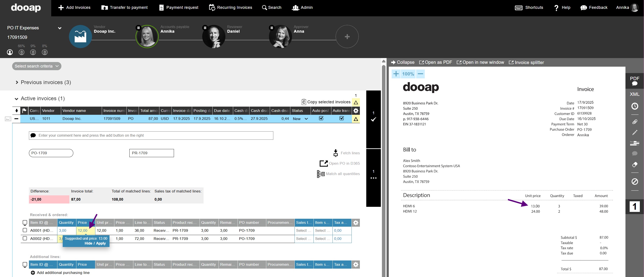644x277 pixels.
Task: Toggle the Auto posting checkbox for Dooap Inc.
Action: pyautogui.click(x=321, y=119)
